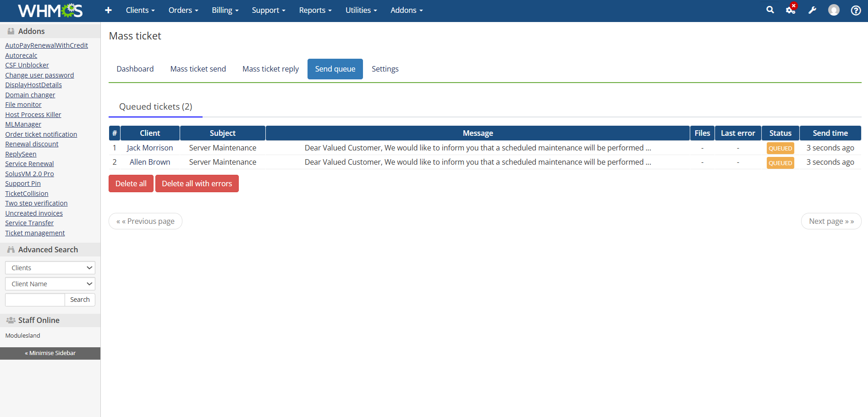Focus the advanced search text field
868x417 pixels.
click(x=35, y=300)
